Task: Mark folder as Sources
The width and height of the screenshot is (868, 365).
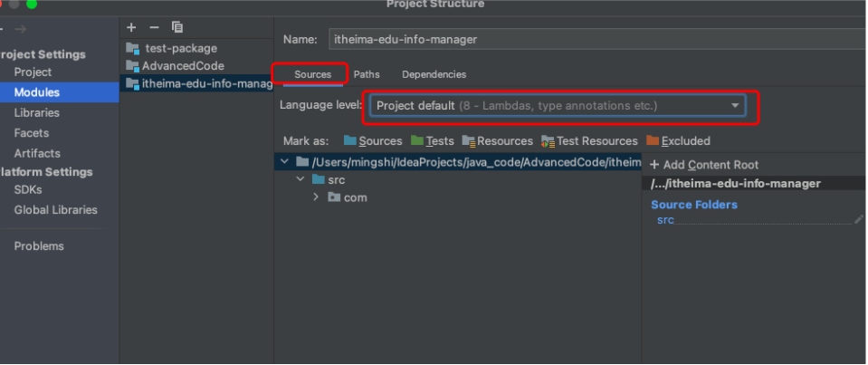Action: pos(372,141)
